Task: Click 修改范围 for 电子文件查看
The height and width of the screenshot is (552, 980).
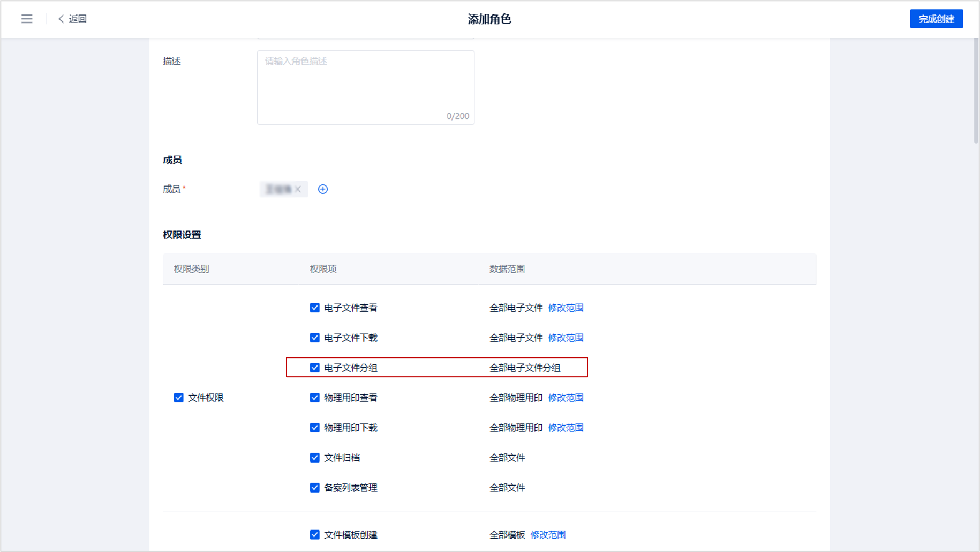Action: click(566, 308)
